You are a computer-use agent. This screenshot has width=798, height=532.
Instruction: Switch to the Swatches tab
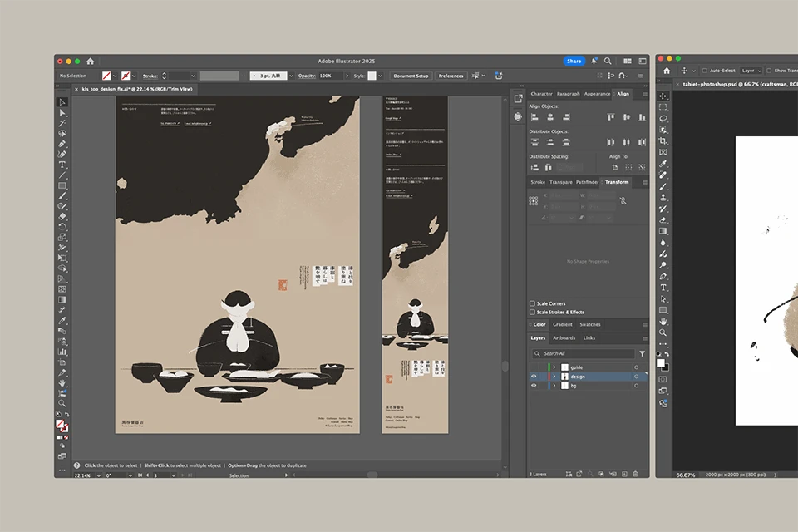[x=590, y=324]
